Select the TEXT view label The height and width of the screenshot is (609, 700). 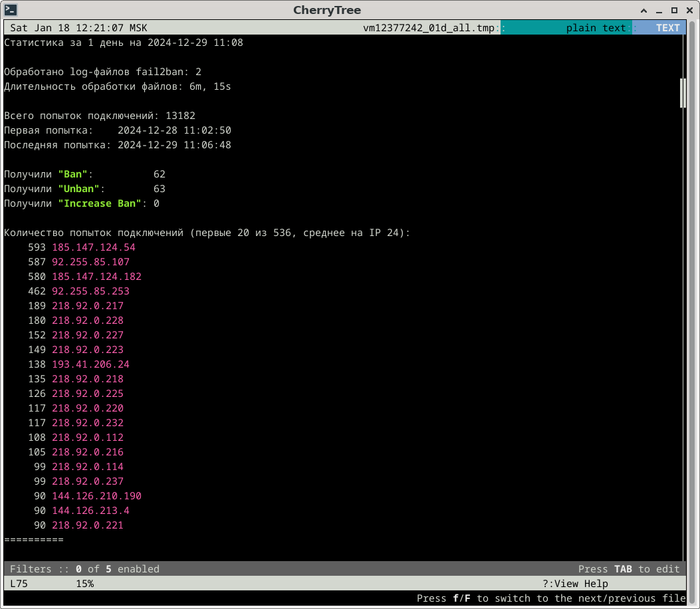[667, 28]
